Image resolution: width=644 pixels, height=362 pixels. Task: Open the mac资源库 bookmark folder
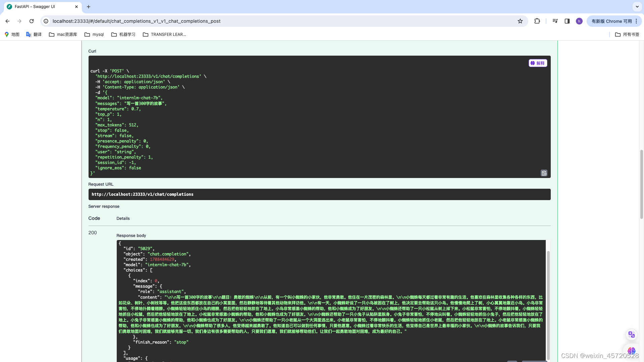[63, 35]
